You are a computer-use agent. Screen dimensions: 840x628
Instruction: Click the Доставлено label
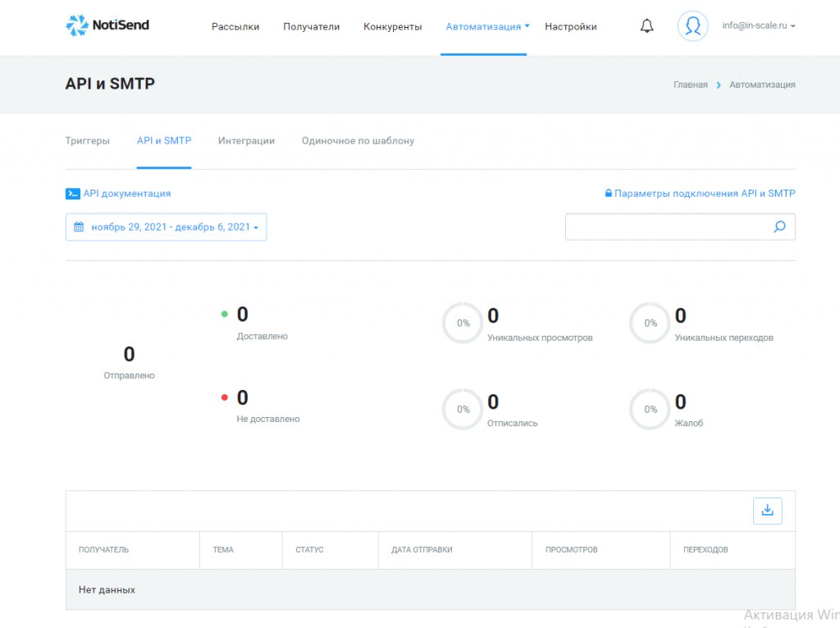262,337
